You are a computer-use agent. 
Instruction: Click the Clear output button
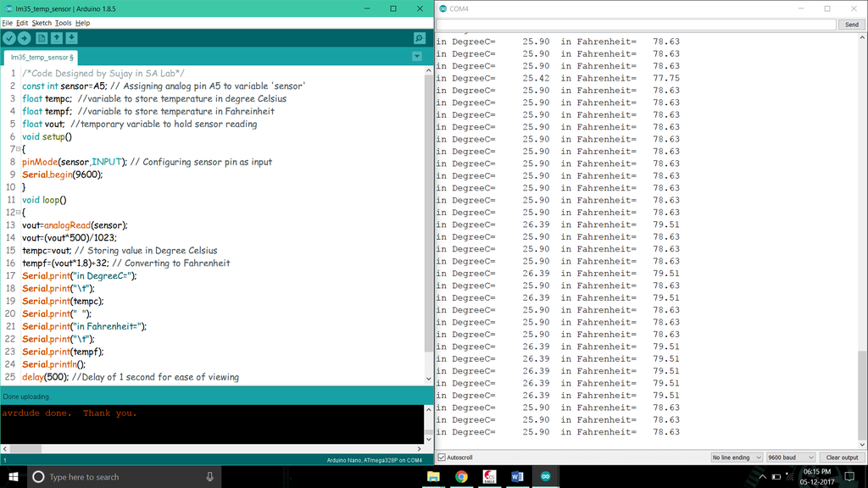842,457
